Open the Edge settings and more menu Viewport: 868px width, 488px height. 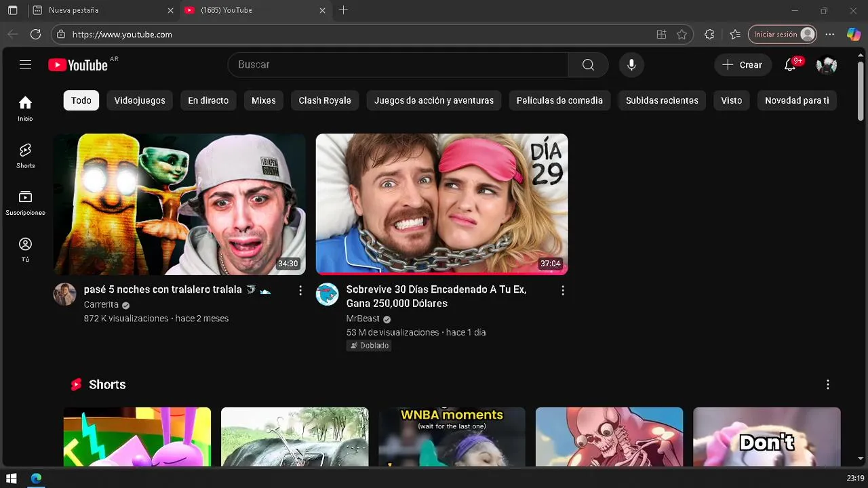pyautogui.click(x=830, y=35)
